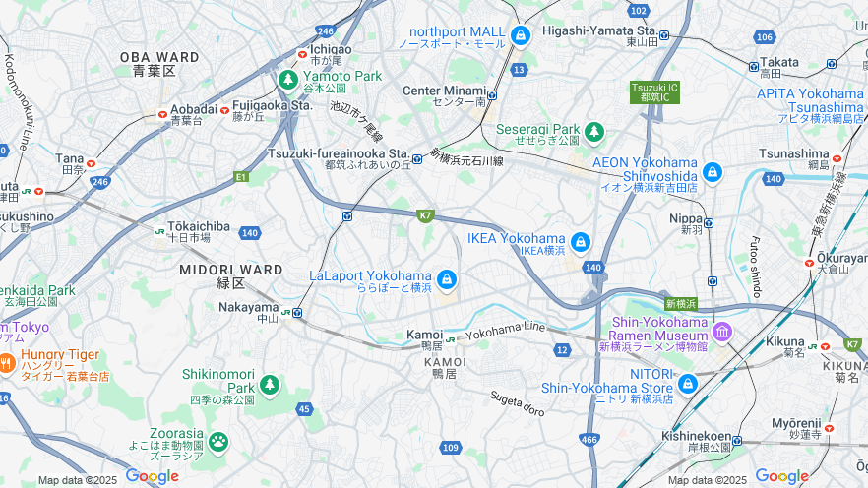This screenshot has width=868, height=488.
Task: Click the Zoorasia paw print marker
Action: tap(218, 442)
